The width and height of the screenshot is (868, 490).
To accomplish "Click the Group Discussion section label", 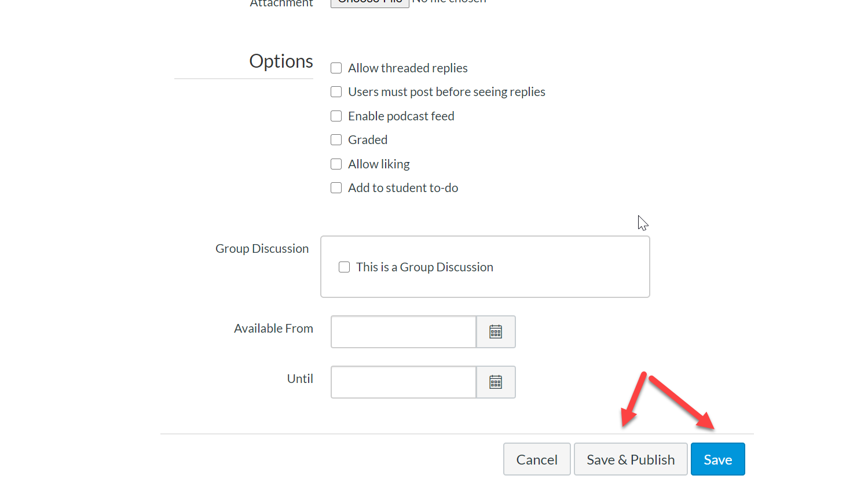I will point(262,249).
